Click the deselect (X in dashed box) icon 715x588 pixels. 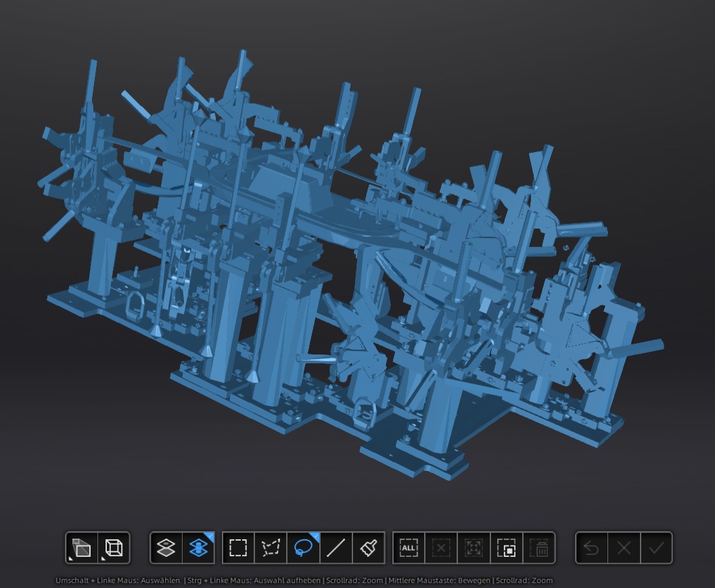point(441,547)
